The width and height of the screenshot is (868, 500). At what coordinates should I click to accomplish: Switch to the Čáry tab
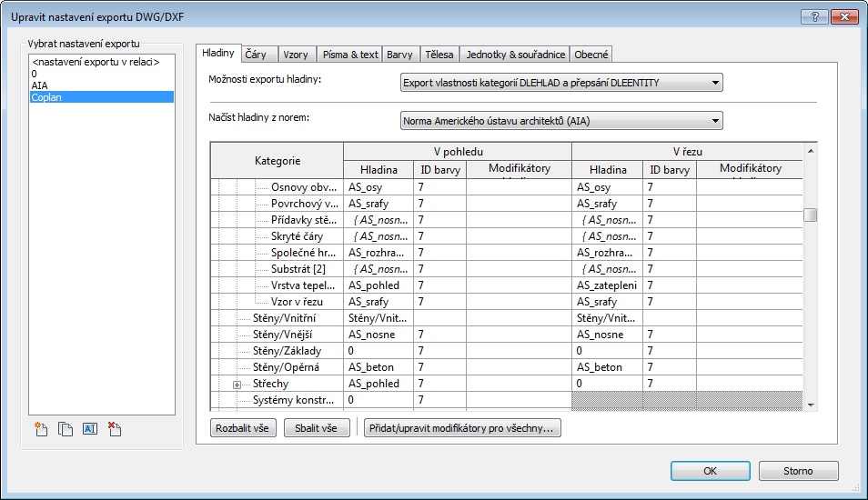[x=257, y=55]
